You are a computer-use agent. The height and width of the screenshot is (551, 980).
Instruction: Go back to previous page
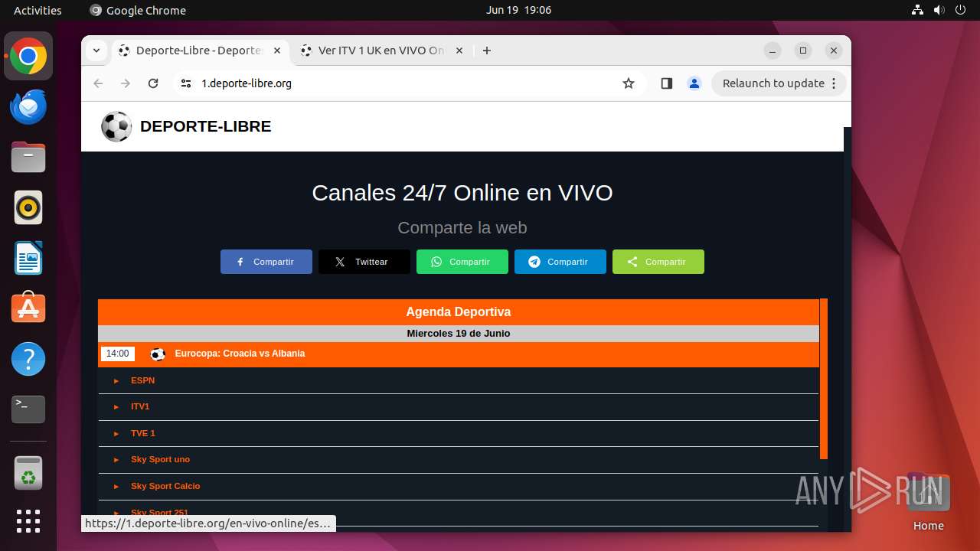98,83
